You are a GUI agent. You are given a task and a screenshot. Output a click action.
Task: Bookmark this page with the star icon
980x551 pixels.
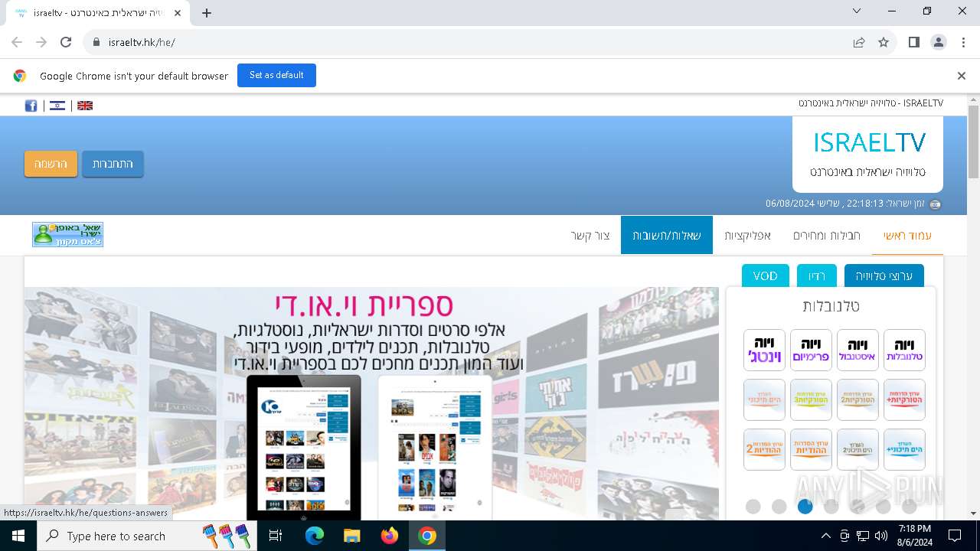(x=884, y=42)
